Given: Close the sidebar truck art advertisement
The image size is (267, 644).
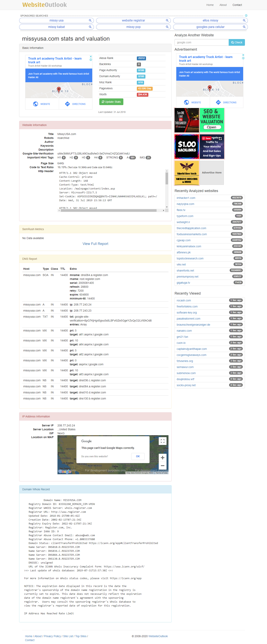Looking at the screenshot, I should [243, 55].
